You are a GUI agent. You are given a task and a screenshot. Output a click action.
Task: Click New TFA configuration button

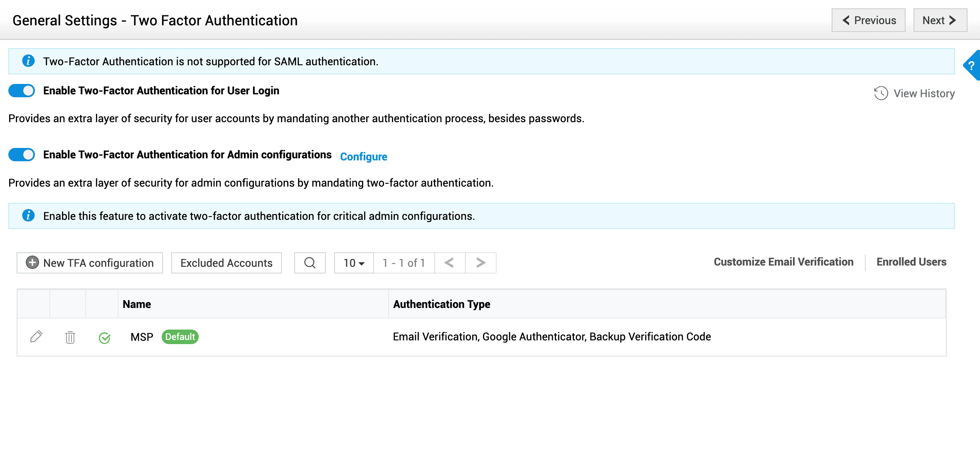click(x=90, y=263)
